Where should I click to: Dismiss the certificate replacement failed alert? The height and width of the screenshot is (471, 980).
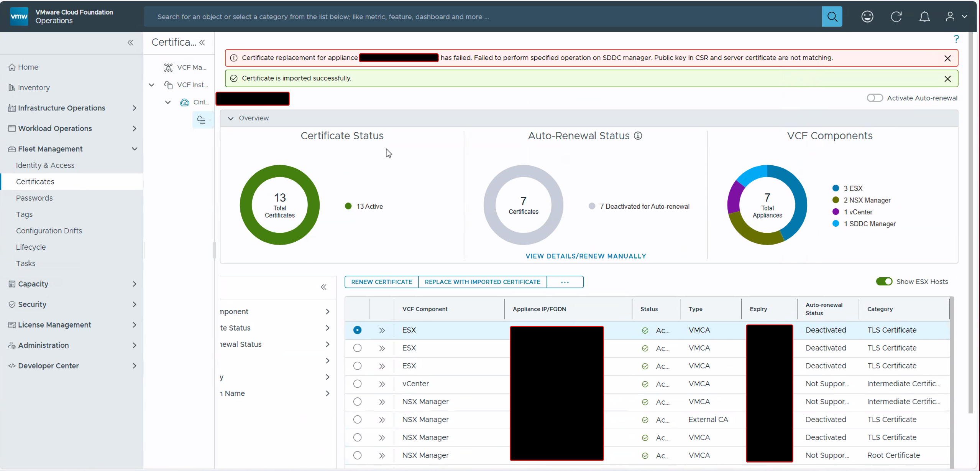click(x=947, y=58)
